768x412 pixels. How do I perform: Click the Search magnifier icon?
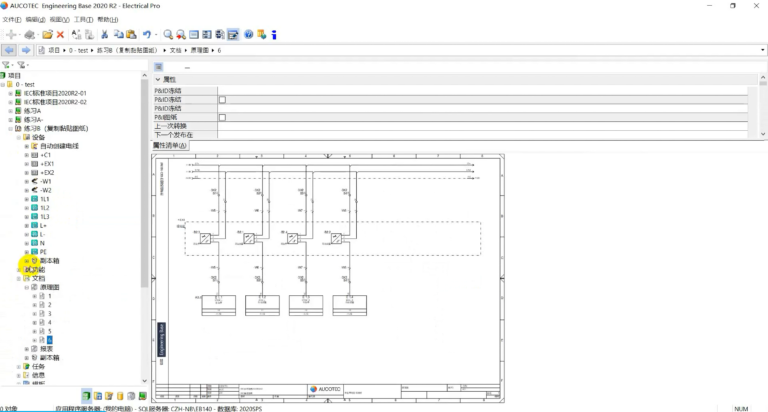168,35
